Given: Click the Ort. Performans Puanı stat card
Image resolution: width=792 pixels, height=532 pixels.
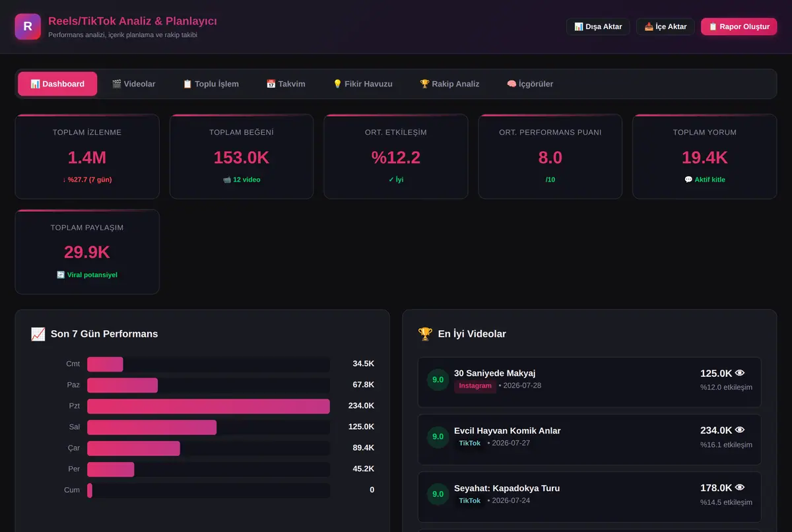Looking at the screenshot, I should tap(550, 156).
